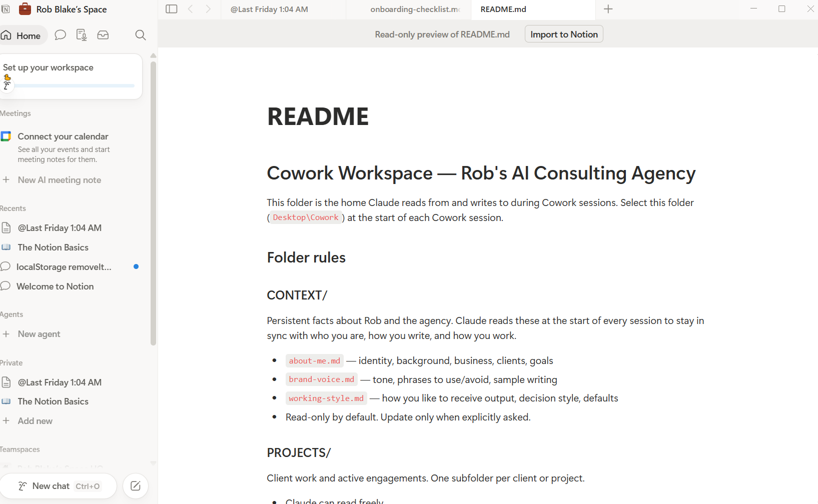The height and width of the screenshot is (504, 818).
Task: Maximize the Notion window
Action: click(782, 9)
